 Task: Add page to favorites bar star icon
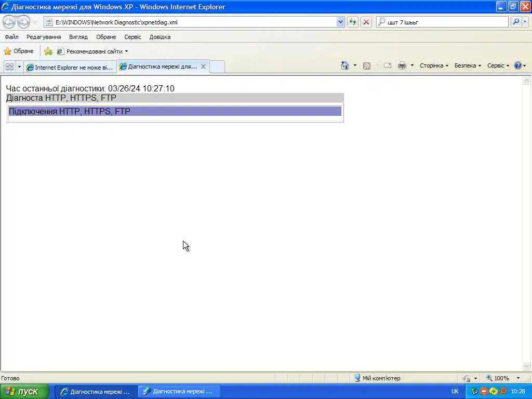coord(48,51)
